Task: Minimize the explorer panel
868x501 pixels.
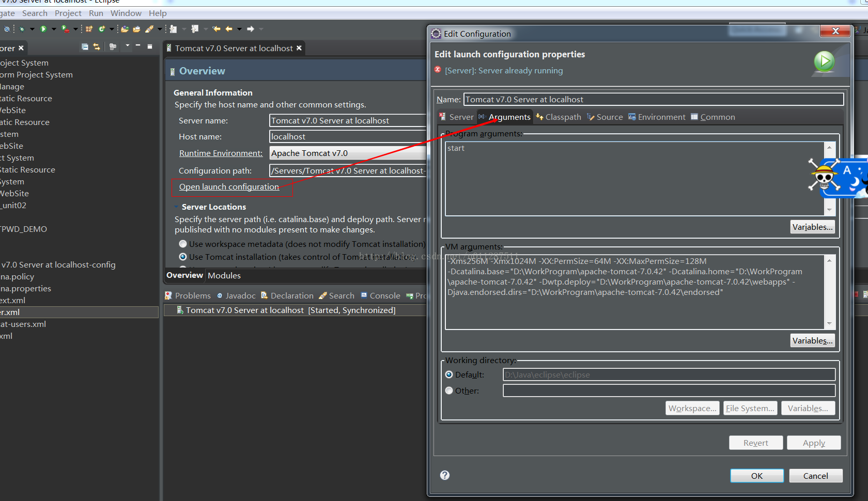Action: pyautogui.click(x=138, y=45)
